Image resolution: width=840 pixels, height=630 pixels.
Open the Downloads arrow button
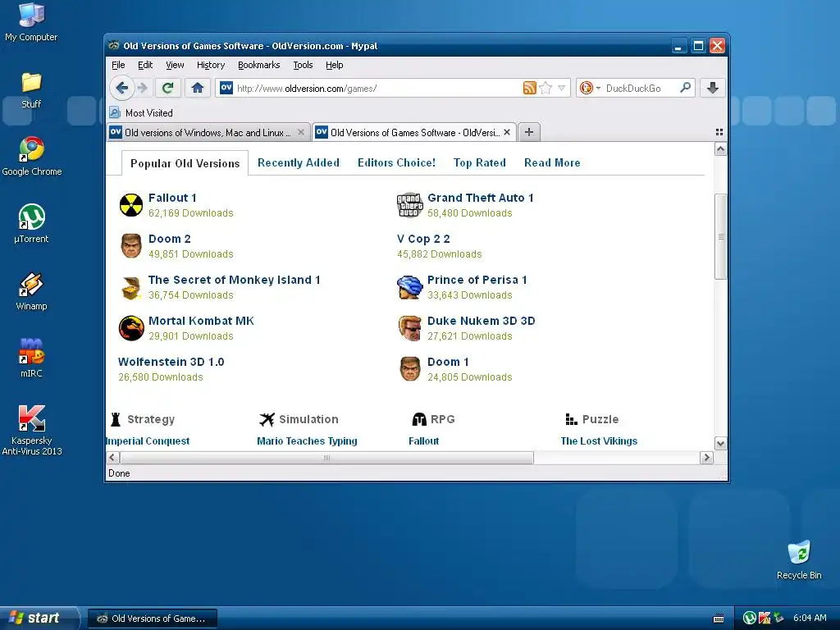(x=713, y=88)
